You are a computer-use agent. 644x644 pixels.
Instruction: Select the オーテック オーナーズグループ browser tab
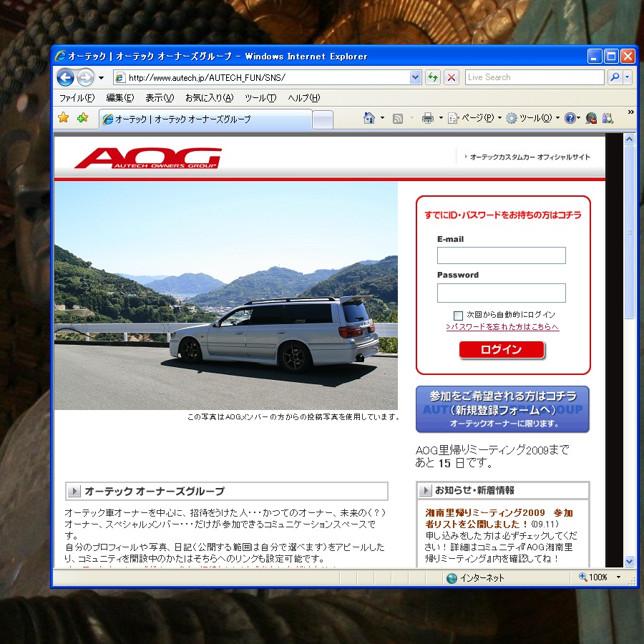(x=205, y=119)
